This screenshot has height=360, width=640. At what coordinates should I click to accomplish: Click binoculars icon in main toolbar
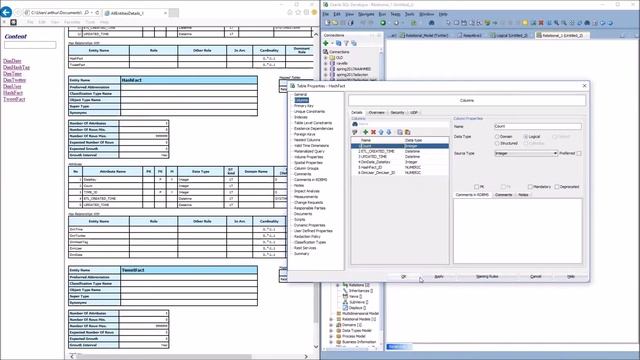[x=431, y=23]
